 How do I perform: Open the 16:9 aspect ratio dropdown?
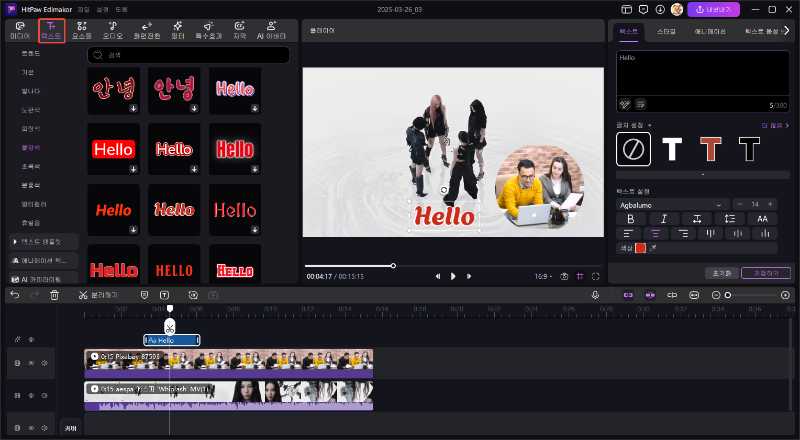pyautogui.click(x=543, y=276)
